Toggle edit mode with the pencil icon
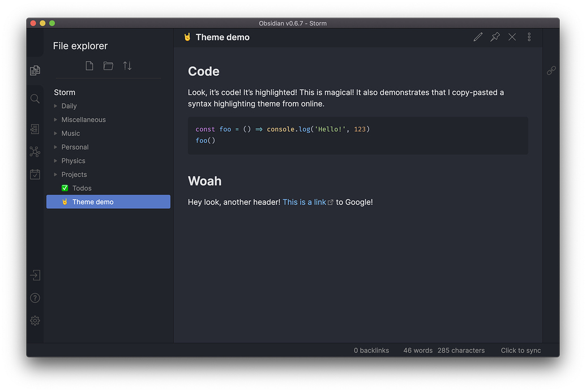This screenshot has height=392, width=586. tap(478, 37)
